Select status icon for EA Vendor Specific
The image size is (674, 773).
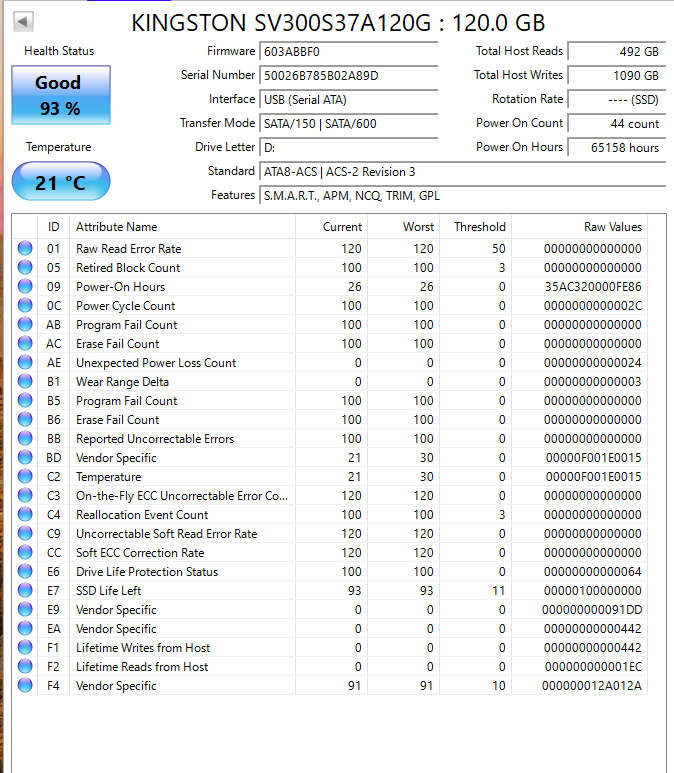coord(25,628)
